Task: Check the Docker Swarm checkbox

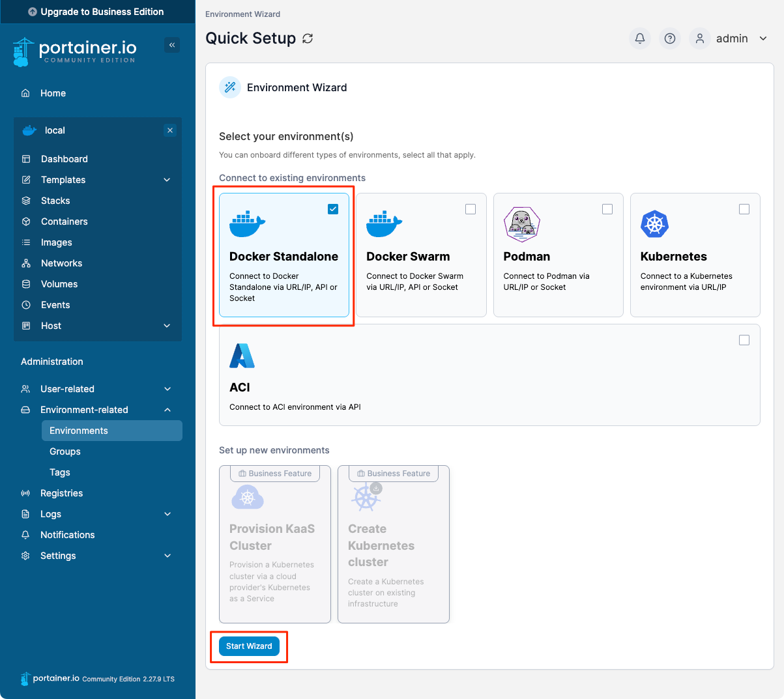Action: [471, 209]
